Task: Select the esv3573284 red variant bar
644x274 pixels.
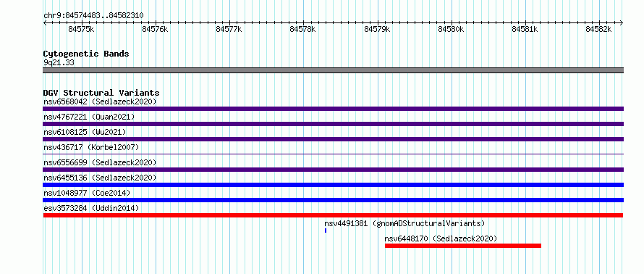Action: tap(333, 215)
